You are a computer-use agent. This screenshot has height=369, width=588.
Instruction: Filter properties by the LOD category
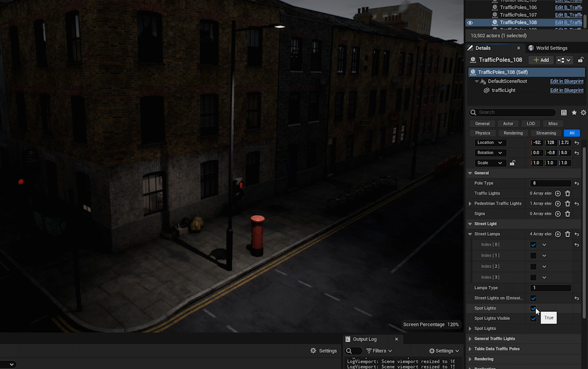(531, 124)
